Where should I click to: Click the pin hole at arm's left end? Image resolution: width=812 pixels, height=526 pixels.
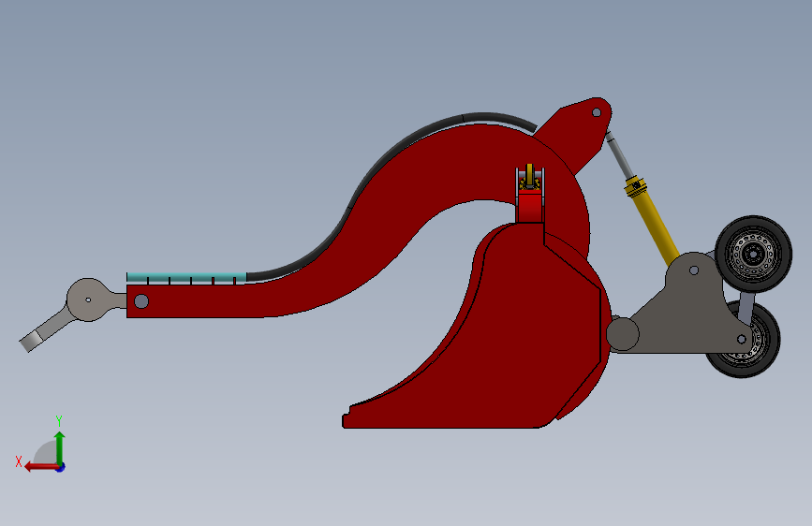click(x=141, y=301)
